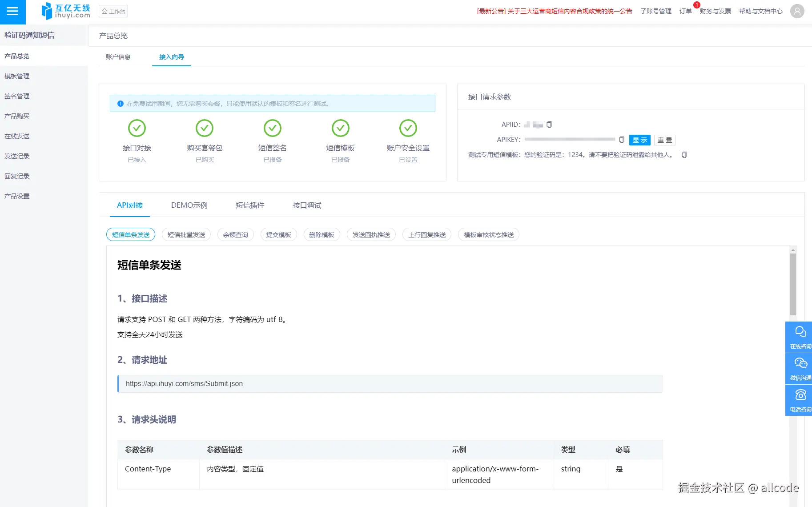Select the 上行回复推送 pill

[x=427, y=235]
